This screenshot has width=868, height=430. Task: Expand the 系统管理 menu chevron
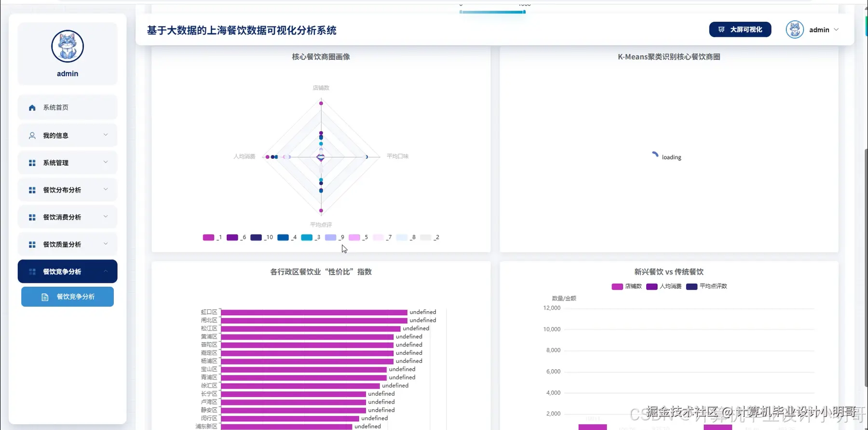tap(106, 162)
